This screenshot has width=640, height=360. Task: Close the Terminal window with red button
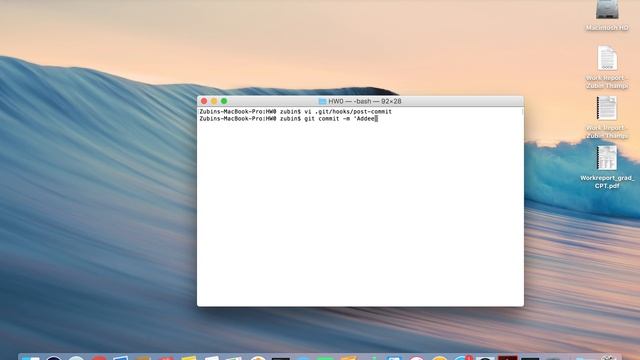204,101
